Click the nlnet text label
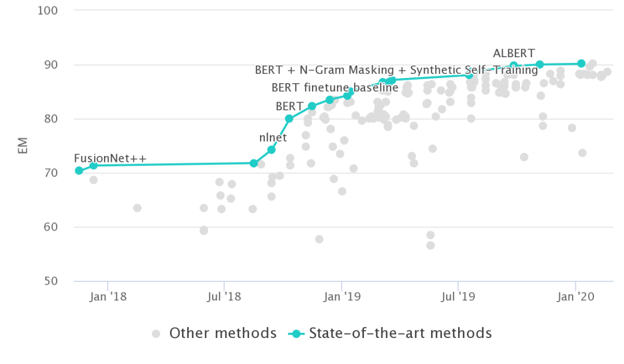Image resolution: width=624 pixels, height=364 pixels. click(x=273, y=138)
